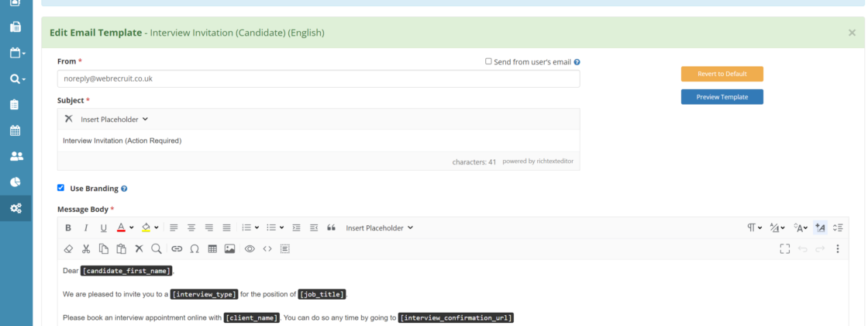This screenshot has width=868, height=326.
Task: Open the text color picker
Action: 125,227
